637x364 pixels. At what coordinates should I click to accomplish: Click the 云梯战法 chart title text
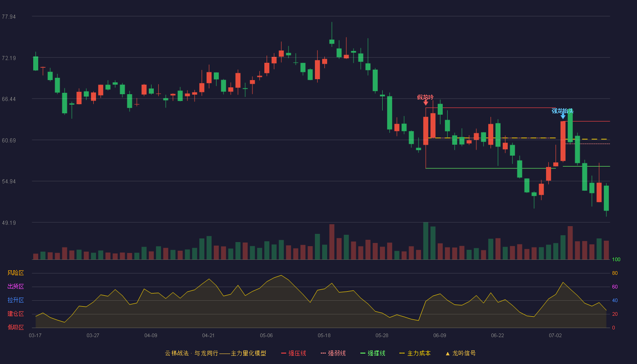(x=176, y=353)
